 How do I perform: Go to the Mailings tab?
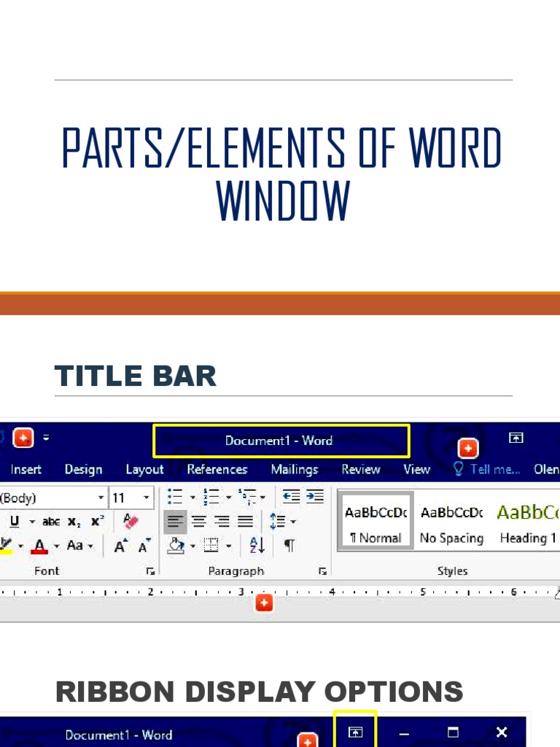coord(295,470)
